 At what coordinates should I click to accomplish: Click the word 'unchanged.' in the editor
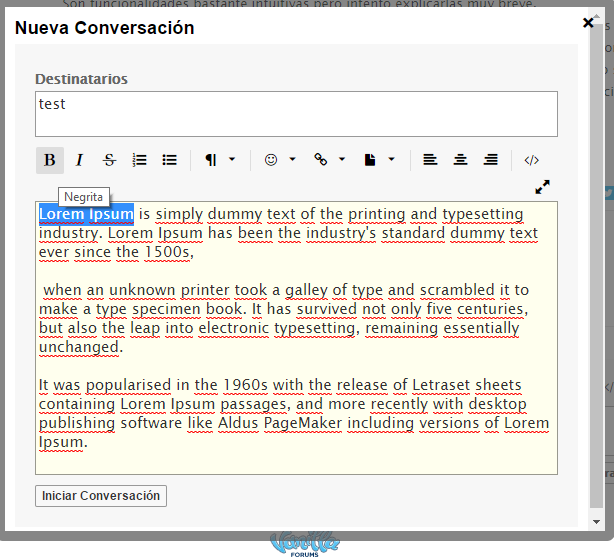81,347
